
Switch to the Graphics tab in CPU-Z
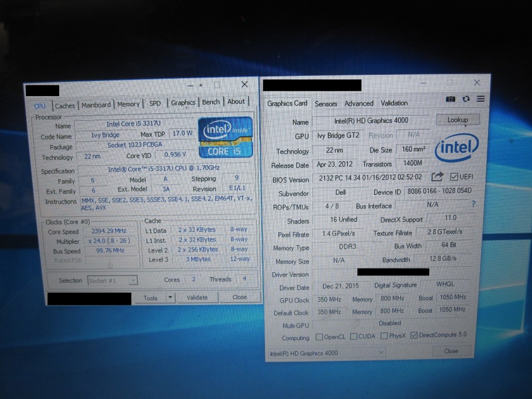point(183,102)
